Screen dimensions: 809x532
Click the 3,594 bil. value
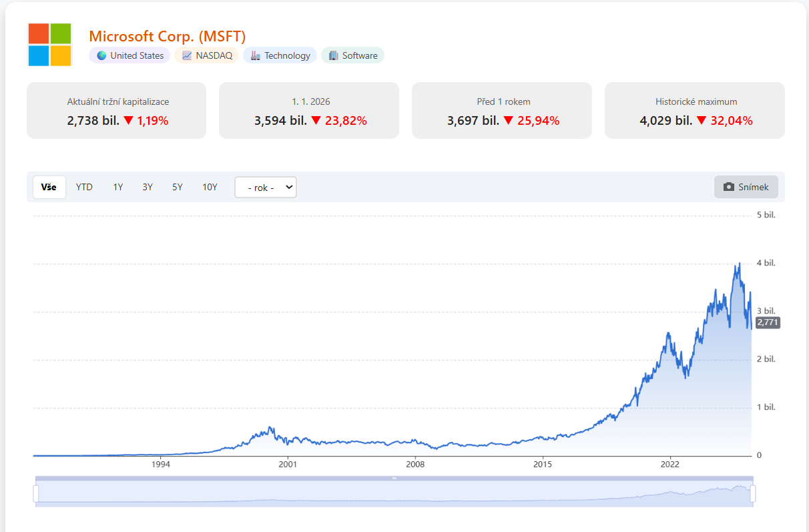(280, 121)
